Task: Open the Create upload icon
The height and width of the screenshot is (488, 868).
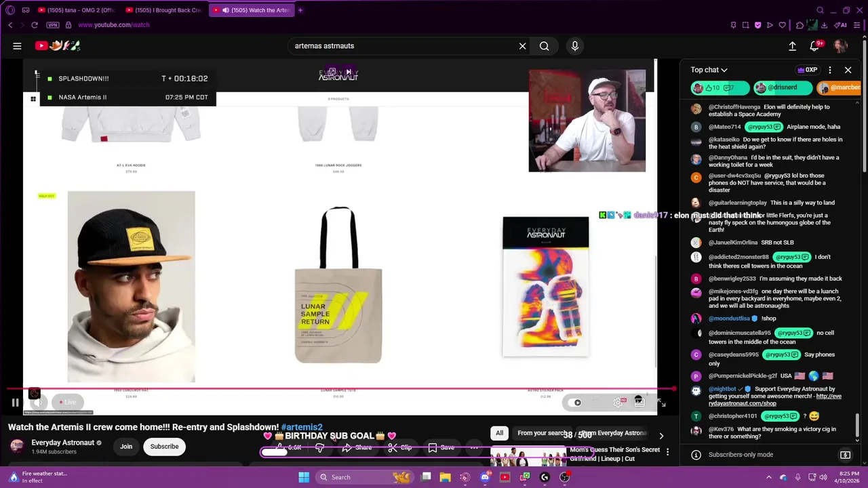Action: click(x=792, y=46)
